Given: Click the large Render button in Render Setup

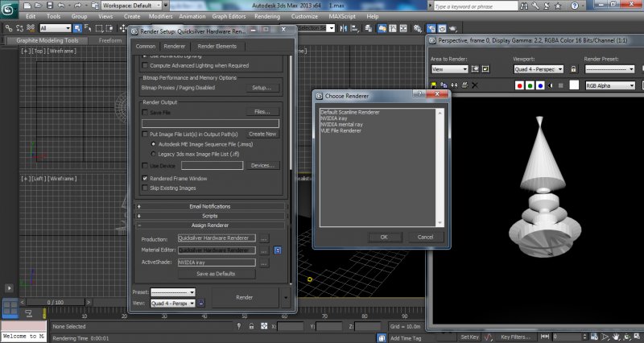Looking at the screenshot, I should coord(245,297).
